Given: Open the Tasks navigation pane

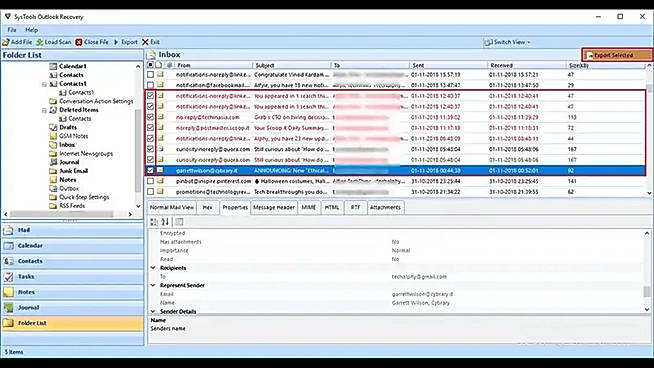Looking at the screenshot, I should click(73, 277).
